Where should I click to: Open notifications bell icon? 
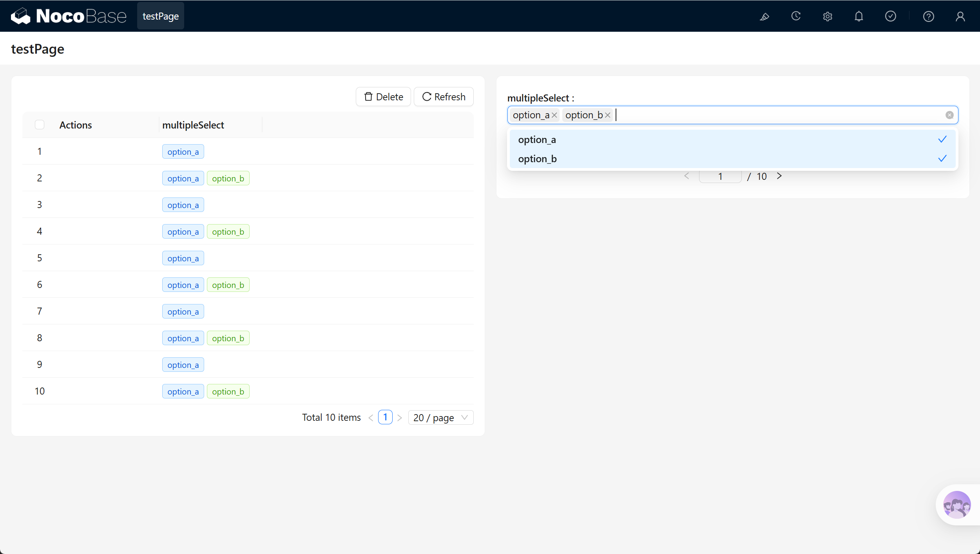(x=859, y=16)
